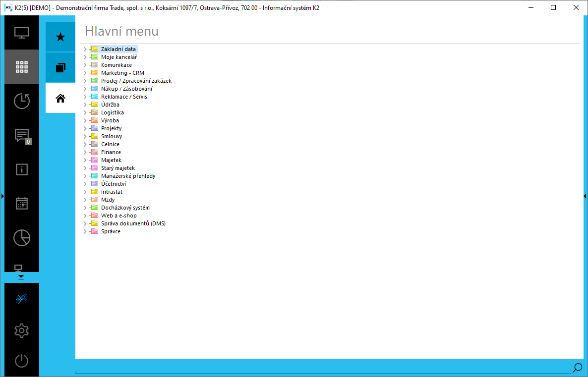Select the Moje kancelář label
Screen dimensions: 588x377
(119, 57)
